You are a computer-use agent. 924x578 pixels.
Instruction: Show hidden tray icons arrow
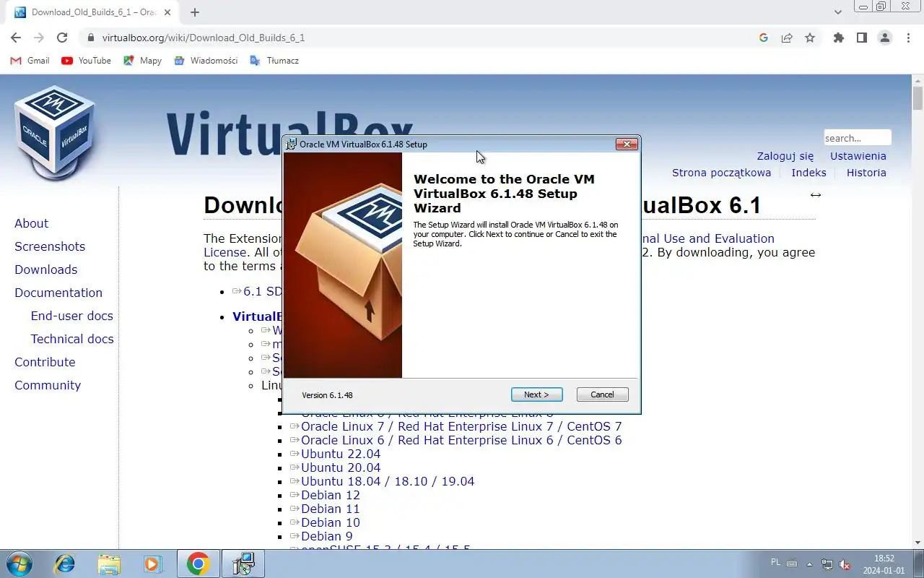tap(809, 564)
